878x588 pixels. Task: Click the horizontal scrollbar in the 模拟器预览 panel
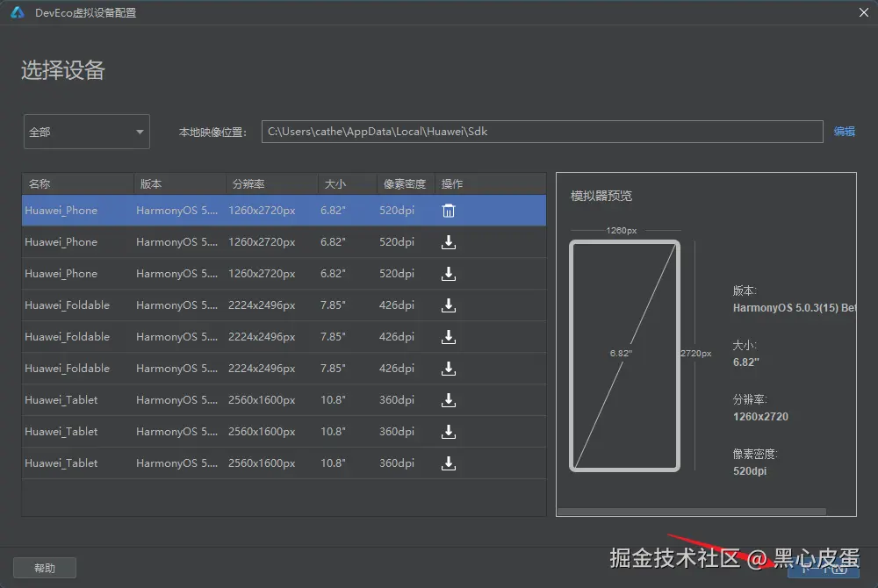point(692,512)
